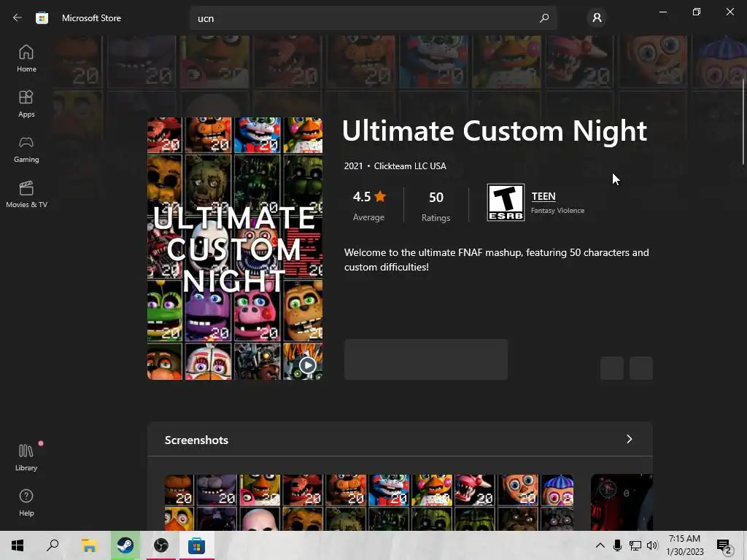The width and height of the screenshot is (747, 560).
Task: Open Clickteam LLC USA publisher link
Action: click(410, 166)
